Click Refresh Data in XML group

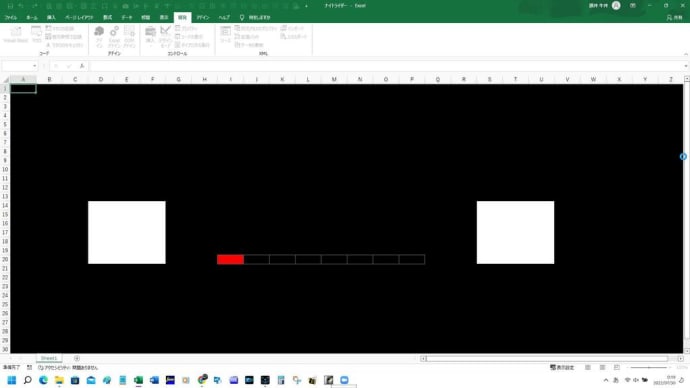pos(249,45)
